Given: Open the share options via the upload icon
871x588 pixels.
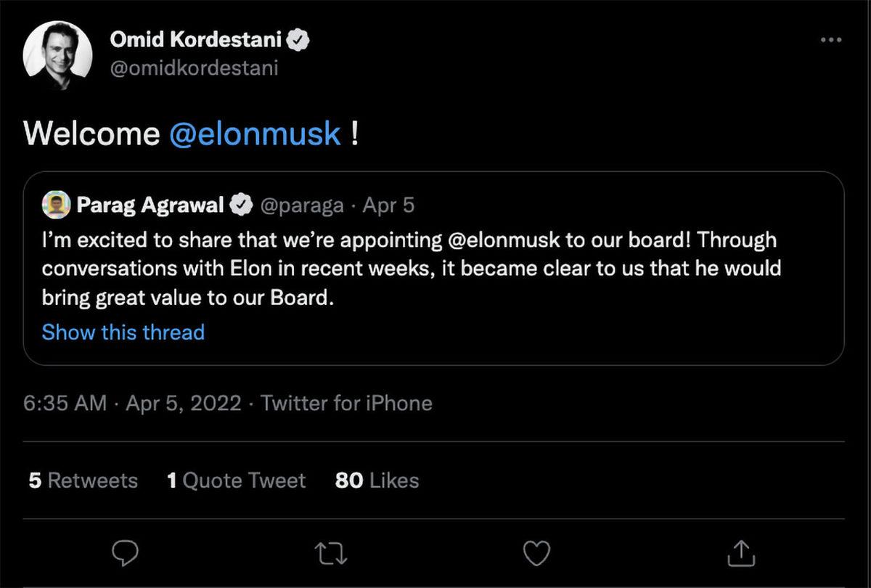Looking at the screenshot, I should [x=741, y=553].
